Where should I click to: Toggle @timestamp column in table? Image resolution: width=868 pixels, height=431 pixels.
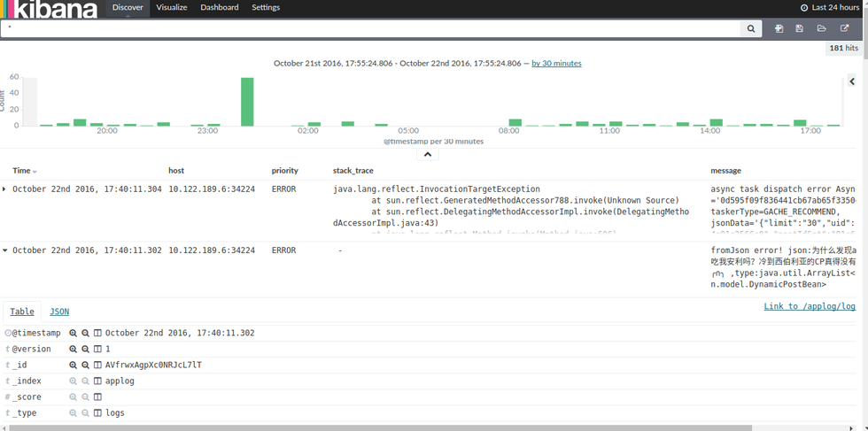pos(98,334)
